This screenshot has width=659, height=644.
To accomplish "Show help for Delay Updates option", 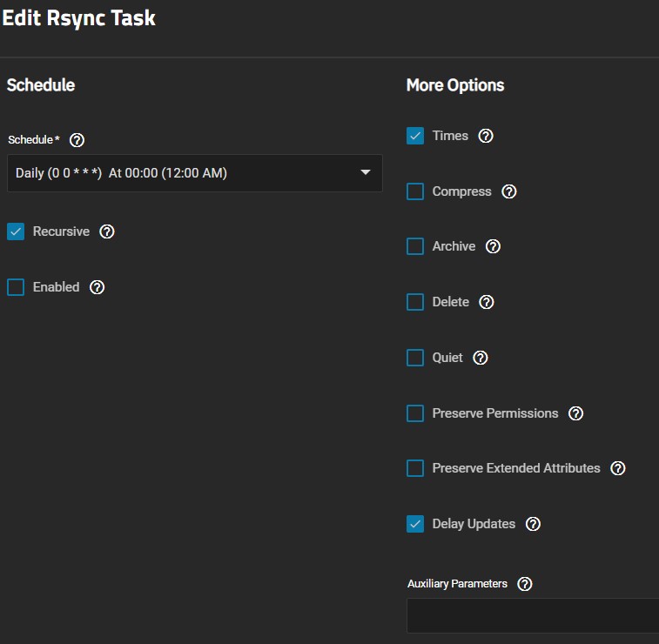I will 533,524.
